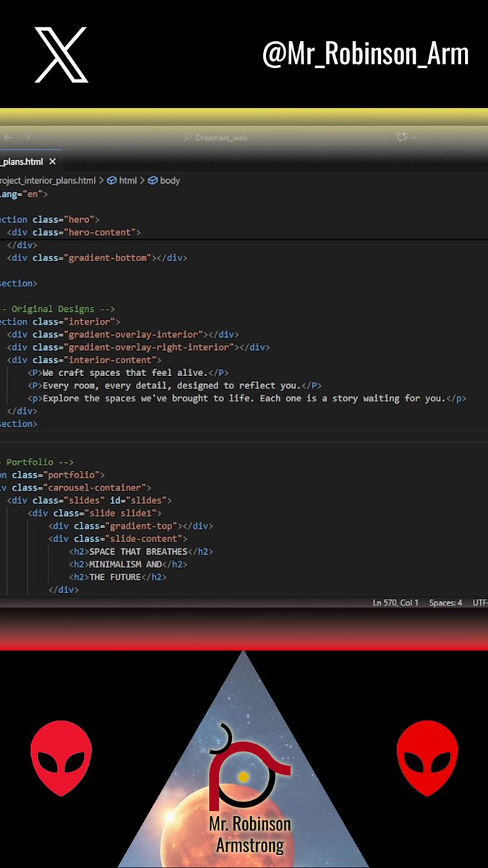The height and width of the screenshot is (868, 488).
Task: Click the html breadcrumb item
Action: 128,181
